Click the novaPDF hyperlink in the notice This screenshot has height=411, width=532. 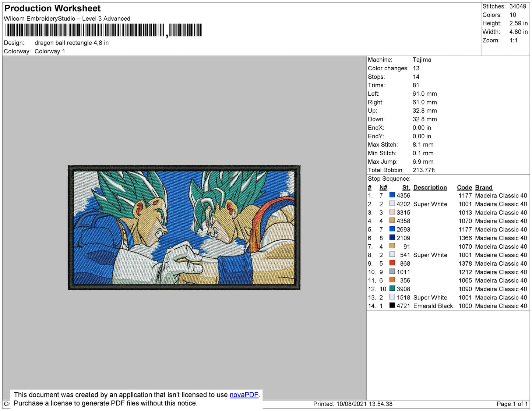click(x=244, y=395)
